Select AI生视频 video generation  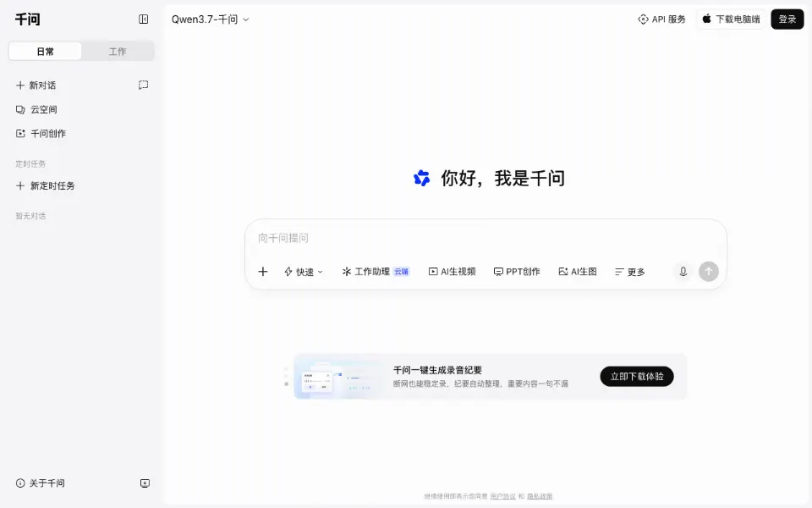click(x=452, y=272)
